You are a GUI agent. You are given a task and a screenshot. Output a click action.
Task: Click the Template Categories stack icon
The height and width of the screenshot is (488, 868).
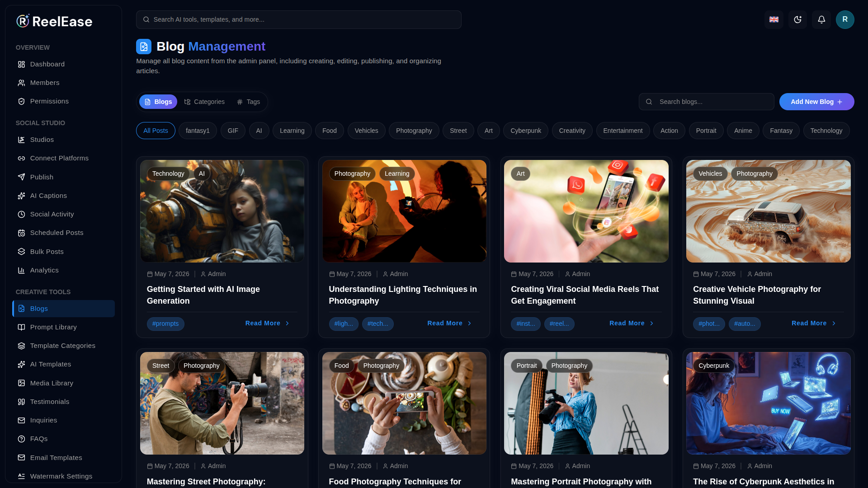[x=21, y=346]
